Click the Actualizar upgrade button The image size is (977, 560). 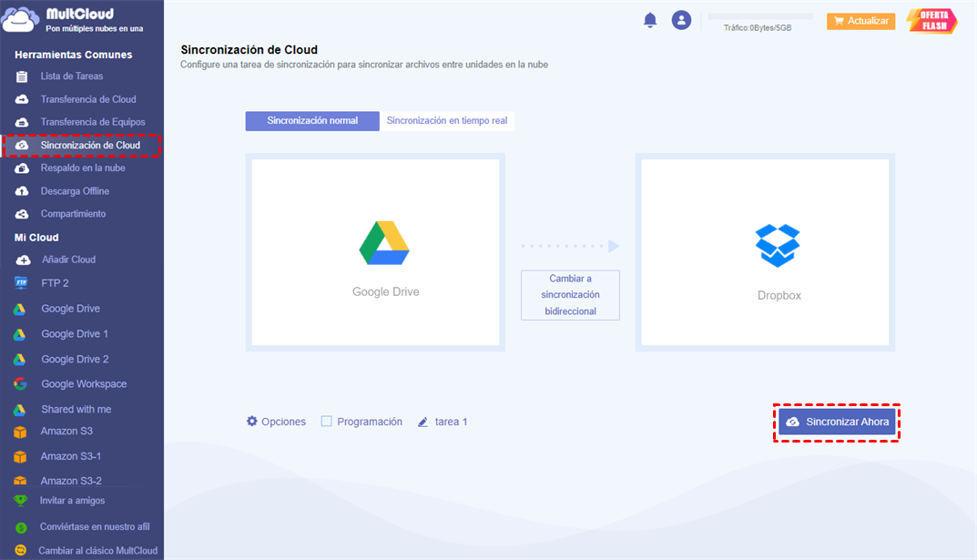point(861,21)
